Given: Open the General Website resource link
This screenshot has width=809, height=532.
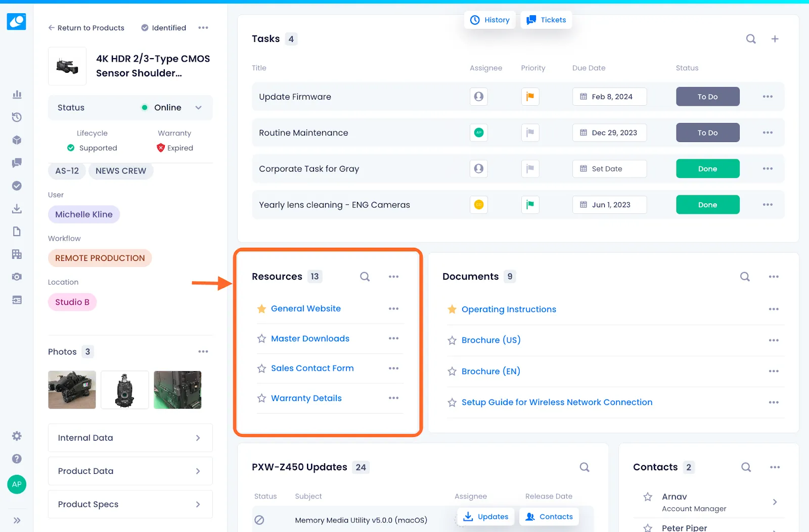Looking at the screenshot, I should click(306, 308).
